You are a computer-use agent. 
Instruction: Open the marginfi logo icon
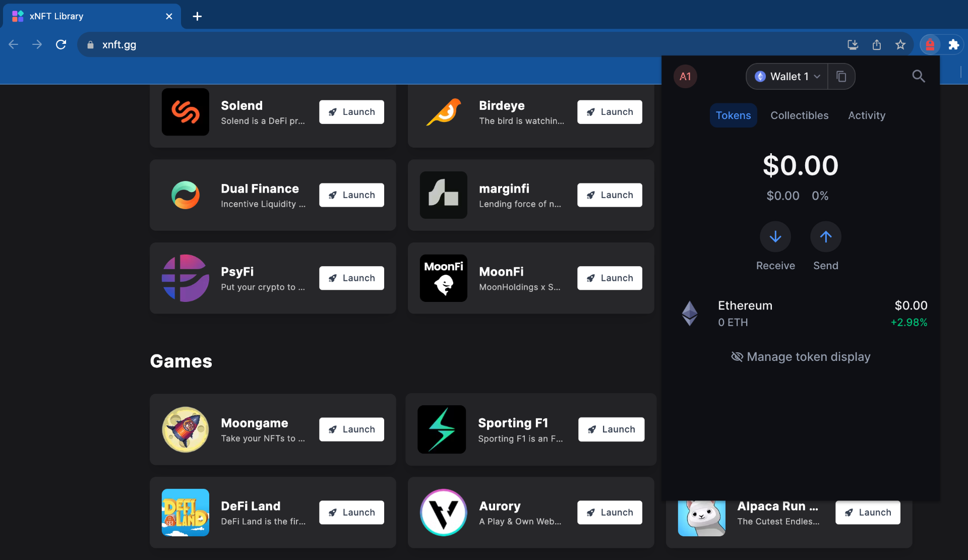click(x=443, y=195)
